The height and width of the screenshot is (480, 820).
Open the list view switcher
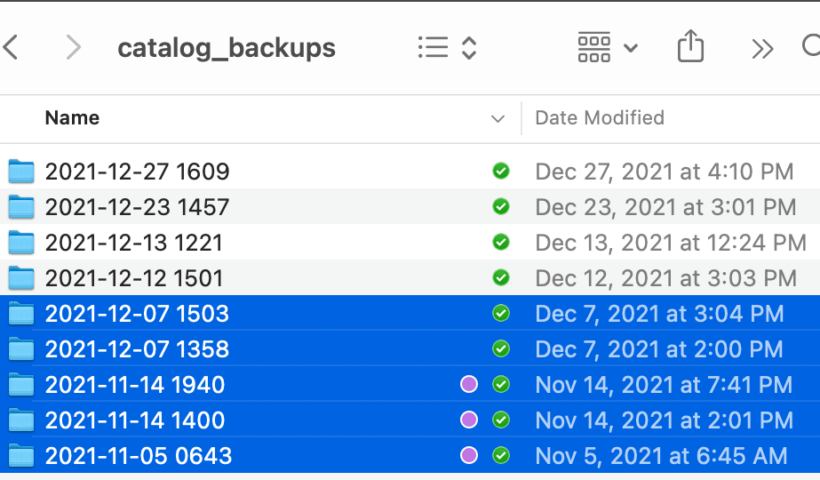pos(447,48)
